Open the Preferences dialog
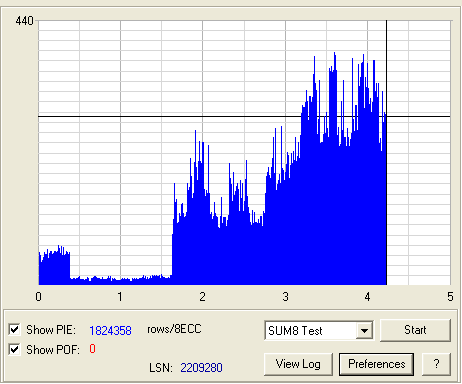The width and height of the screenshot is (462, 384). click(376, 364)
